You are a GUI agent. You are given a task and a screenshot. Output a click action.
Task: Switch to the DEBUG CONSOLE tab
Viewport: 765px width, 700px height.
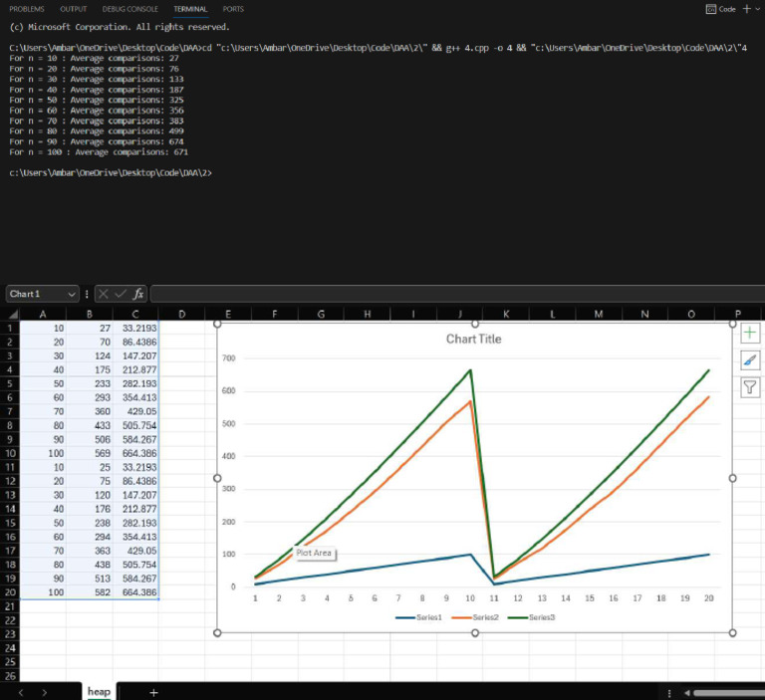[x=129, y=9]
